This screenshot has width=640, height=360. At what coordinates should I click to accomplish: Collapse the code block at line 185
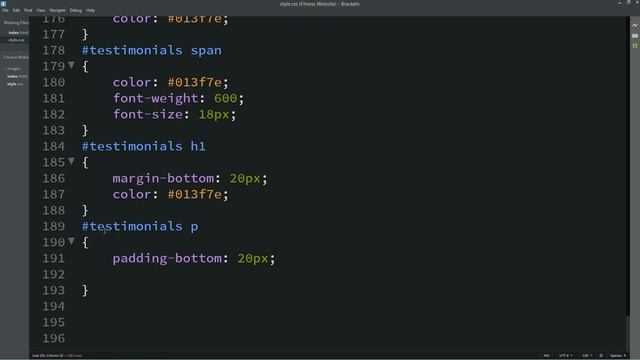[x=71, y=161]
